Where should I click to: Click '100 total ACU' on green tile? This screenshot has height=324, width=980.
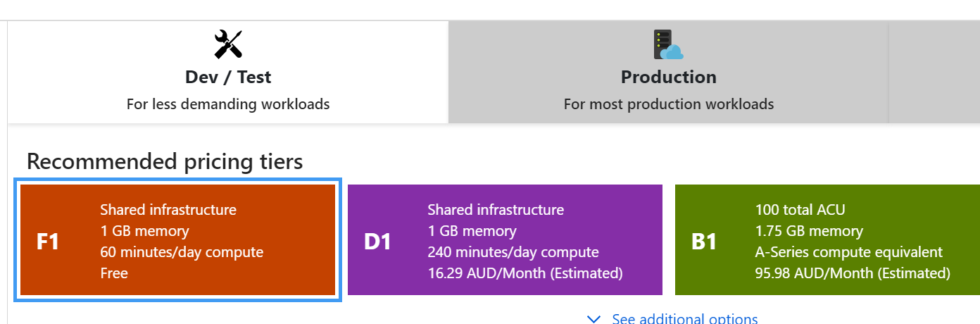[800, 210]
